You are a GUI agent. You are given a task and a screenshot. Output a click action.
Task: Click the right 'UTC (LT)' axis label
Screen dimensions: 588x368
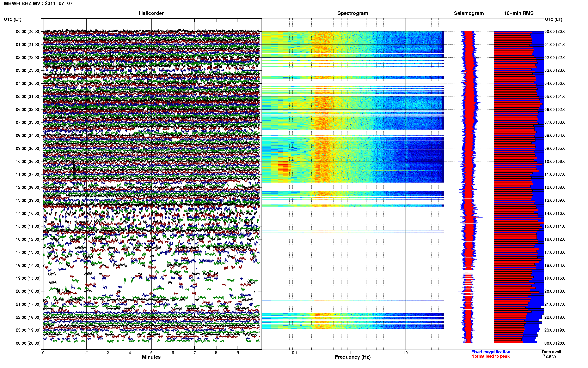coord(553,19)
